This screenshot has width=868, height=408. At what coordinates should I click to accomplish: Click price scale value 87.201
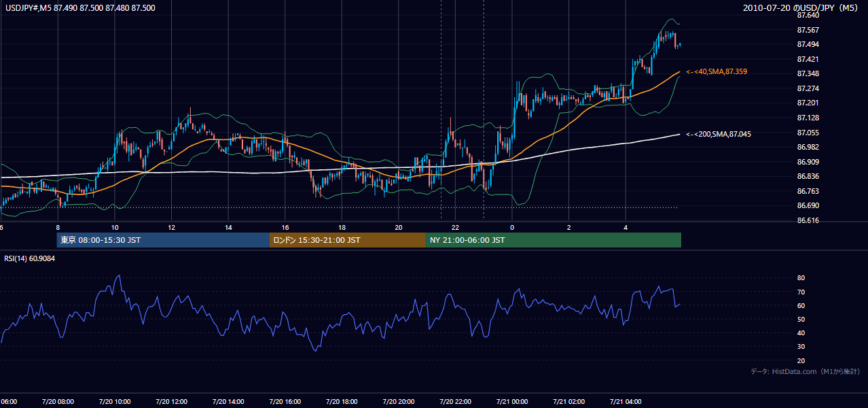[x=807, y=103]
